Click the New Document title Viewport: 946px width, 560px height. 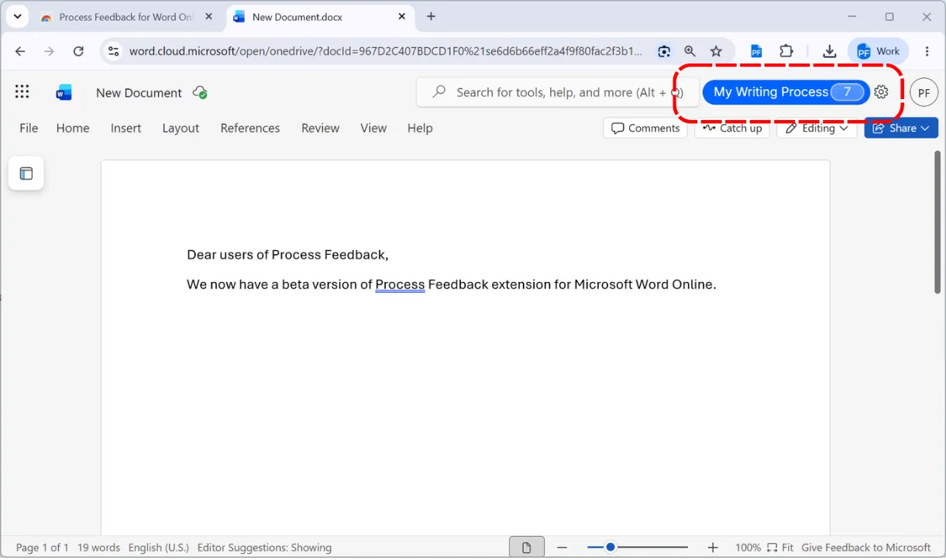[139, 92]
